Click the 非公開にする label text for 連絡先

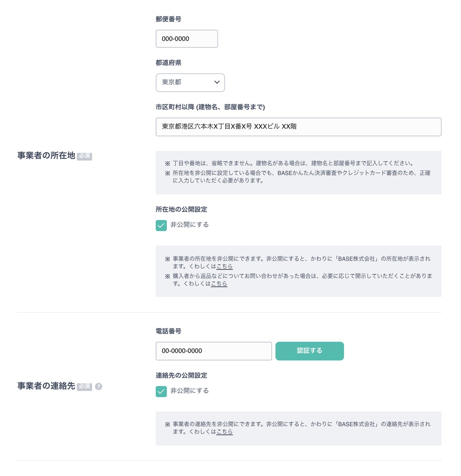click(x=189, y=391)
